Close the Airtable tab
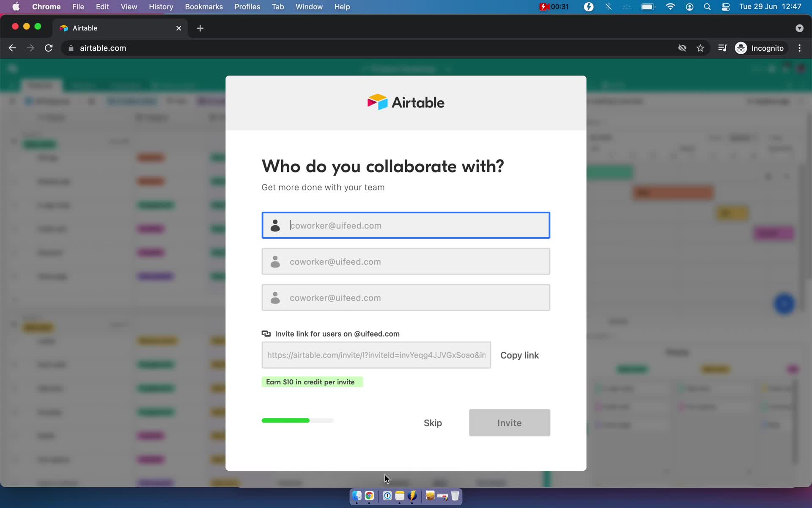Viewport: 812px width, 508px height. [x=178, y=28]
